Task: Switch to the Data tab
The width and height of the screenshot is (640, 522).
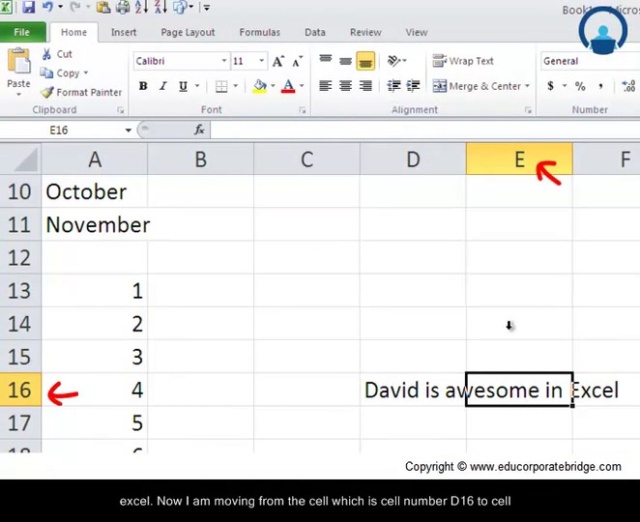Action: point(315,32)
